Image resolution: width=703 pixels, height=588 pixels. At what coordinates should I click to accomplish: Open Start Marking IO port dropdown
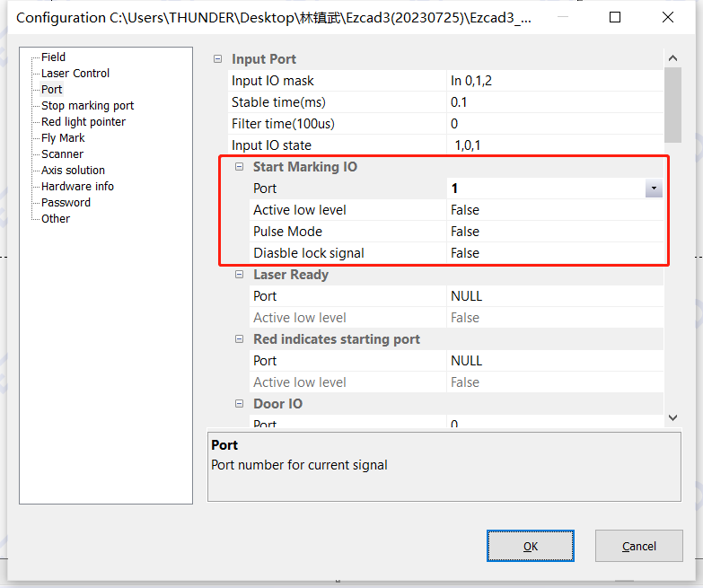pos(654,189)
